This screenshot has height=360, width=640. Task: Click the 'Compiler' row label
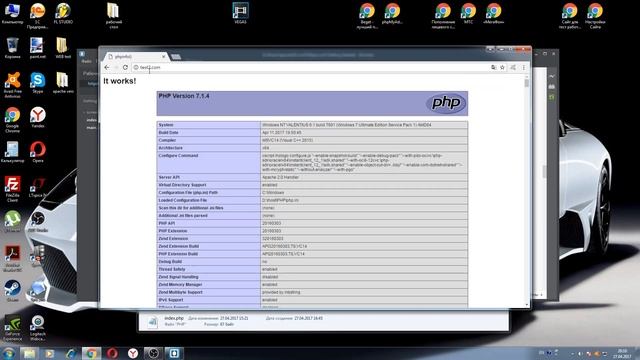(167, 140)
